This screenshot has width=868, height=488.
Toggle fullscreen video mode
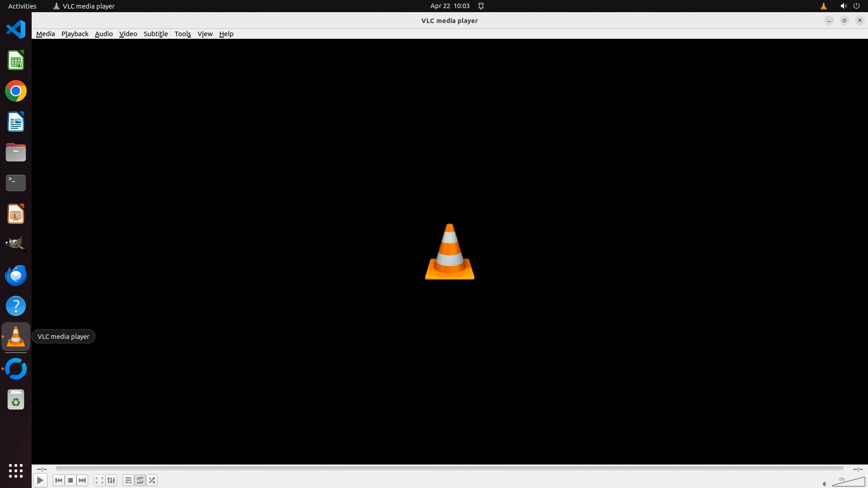tap(99, 480)
